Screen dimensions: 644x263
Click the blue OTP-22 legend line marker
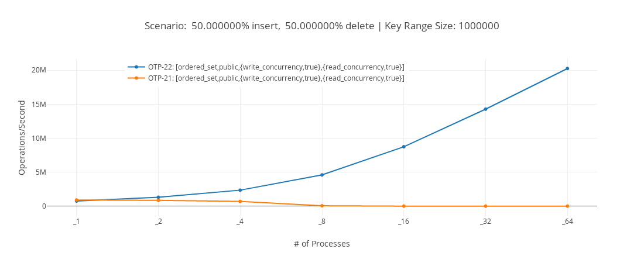pyautogui.click(x=136, y=67)
